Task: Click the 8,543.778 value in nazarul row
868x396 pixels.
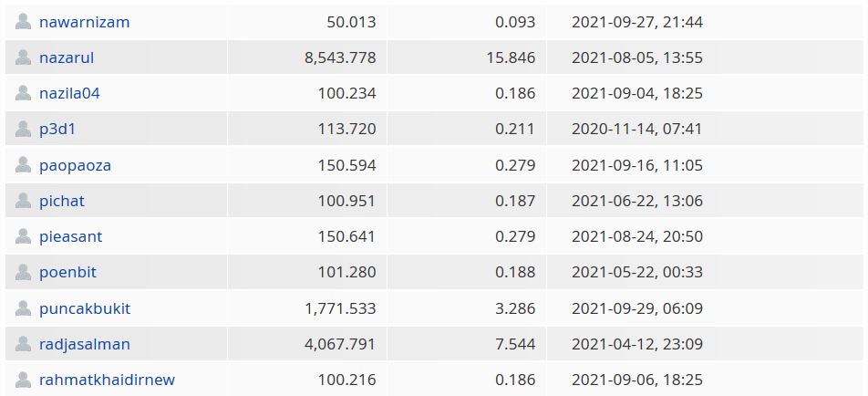Action: [340, 57]
